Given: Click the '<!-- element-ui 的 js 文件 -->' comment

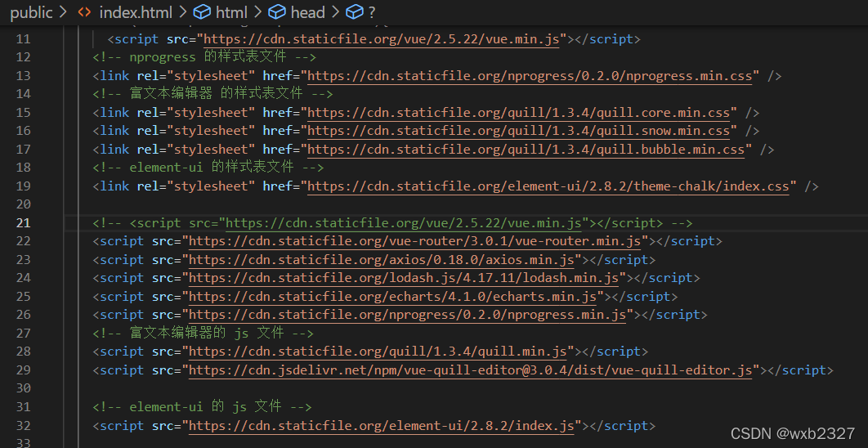Looking at the screenshot, I should [x=202, y=407].
